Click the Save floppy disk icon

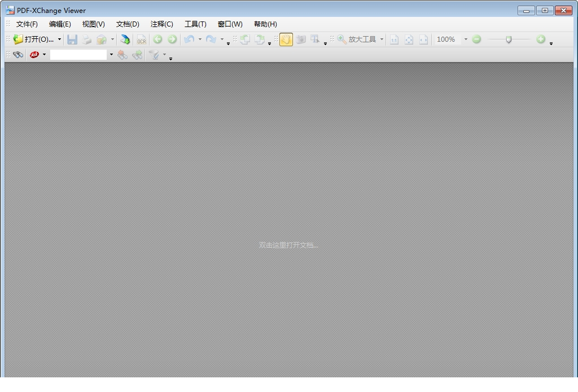pos(72,39)
